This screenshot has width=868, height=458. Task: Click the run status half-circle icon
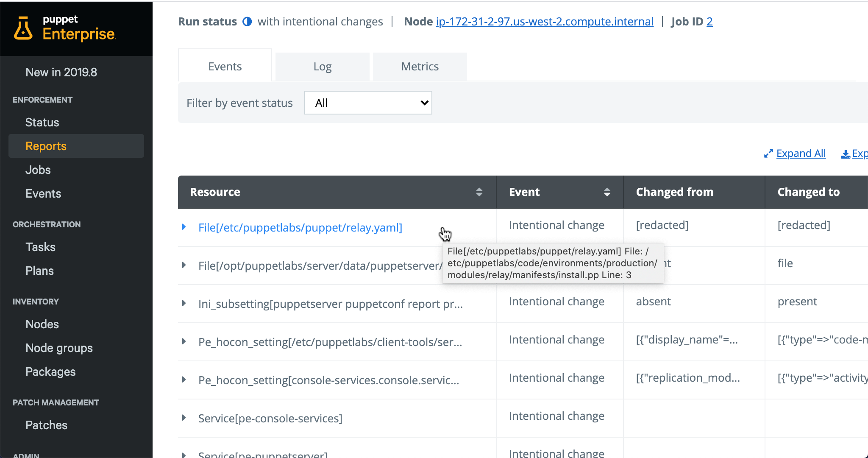pyautogui.click(x=247, y=22)
